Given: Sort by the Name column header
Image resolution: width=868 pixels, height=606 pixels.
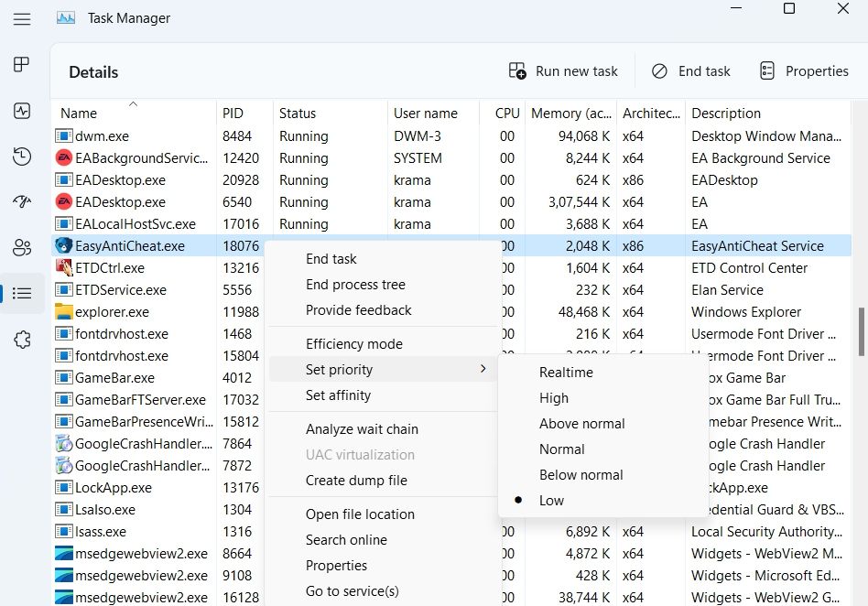Looking at the screenshot, I should click(x=79, y=114).
